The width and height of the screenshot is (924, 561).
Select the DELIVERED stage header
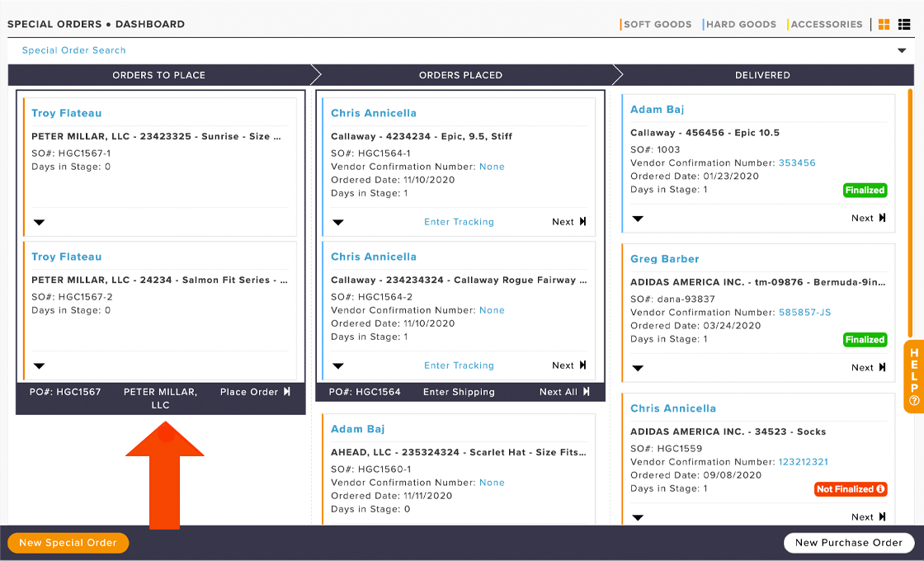click(x=762, y=75)
